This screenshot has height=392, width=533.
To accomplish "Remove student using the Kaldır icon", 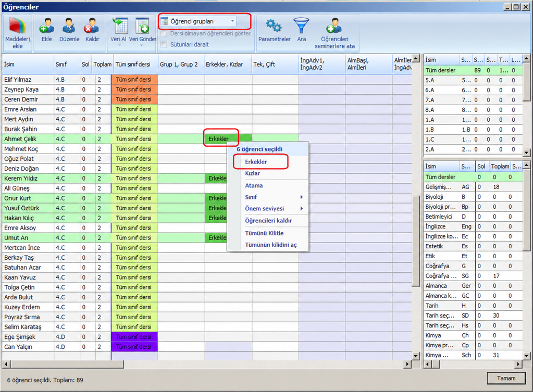I will tap(92, 26).
